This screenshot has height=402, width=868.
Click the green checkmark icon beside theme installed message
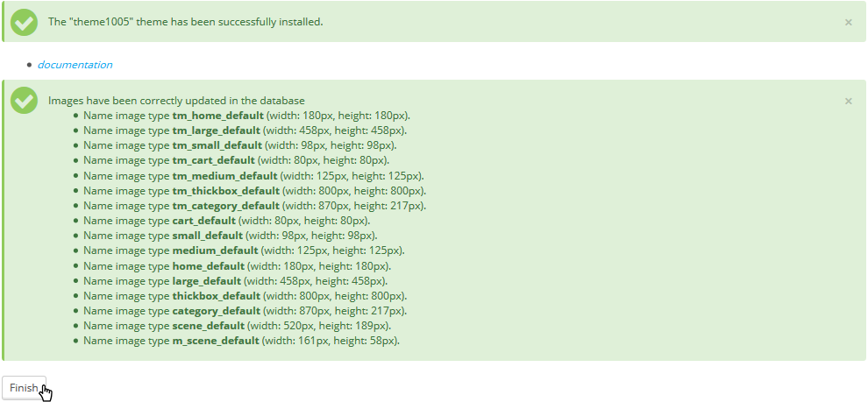(24, 21)
